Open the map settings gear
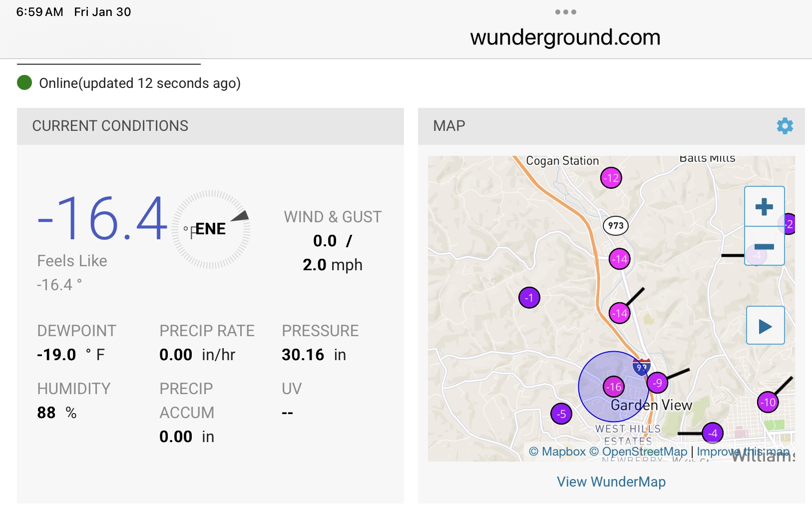The image size is (812, 507). 785,126
